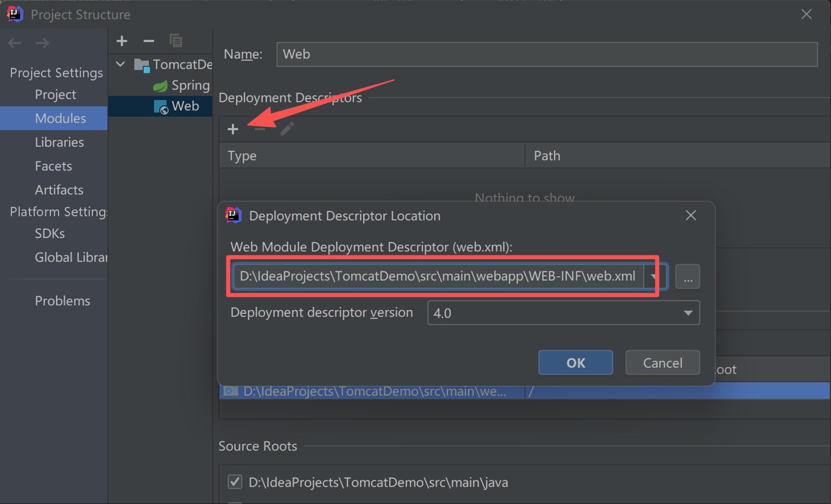Add a new deployment descriptor
This screenshot has height=504, width=831.
point(233,129)
